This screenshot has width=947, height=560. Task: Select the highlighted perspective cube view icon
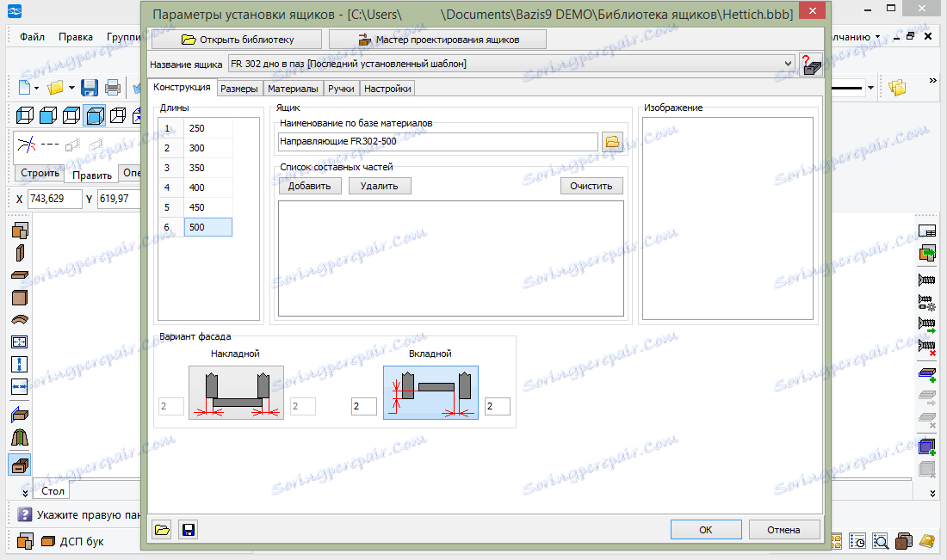pos(95,114)
